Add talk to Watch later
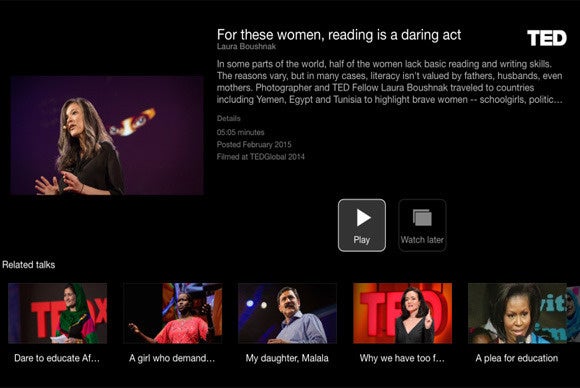 (422, 225)
